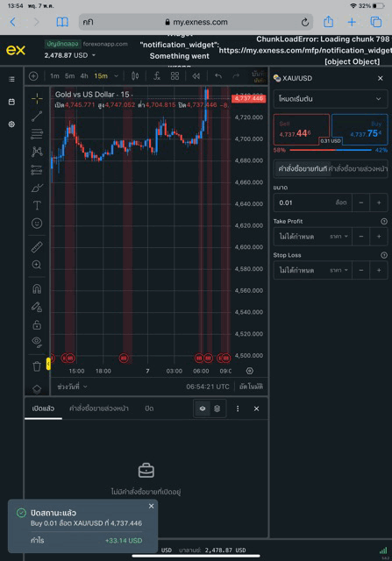The height and width of the screenshot is (561, 392).
Task: Toggle lock all drawings
Action: [37, 325]
